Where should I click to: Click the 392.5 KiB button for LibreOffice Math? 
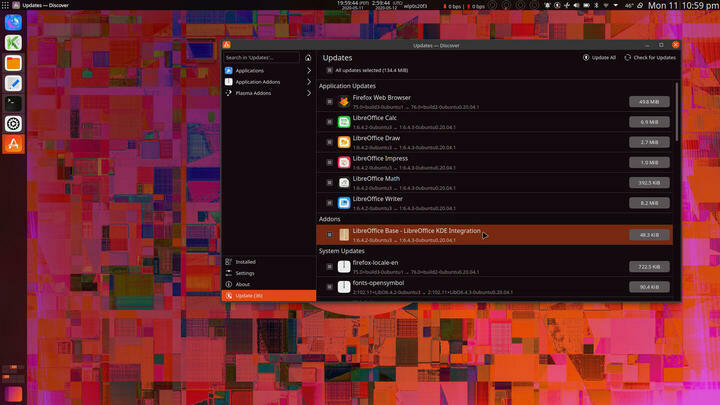649,182
